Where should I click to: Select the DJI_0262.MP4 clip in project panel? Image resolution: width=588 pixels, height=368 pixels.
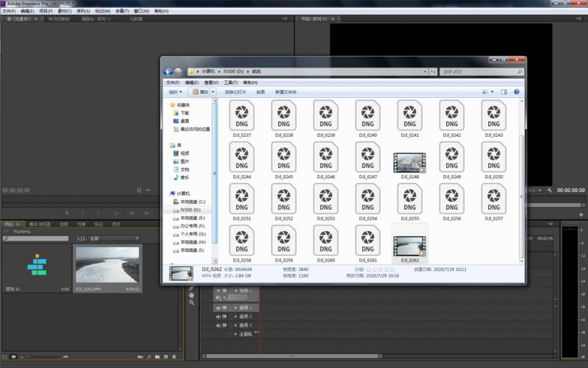click(x=107, y=269)
